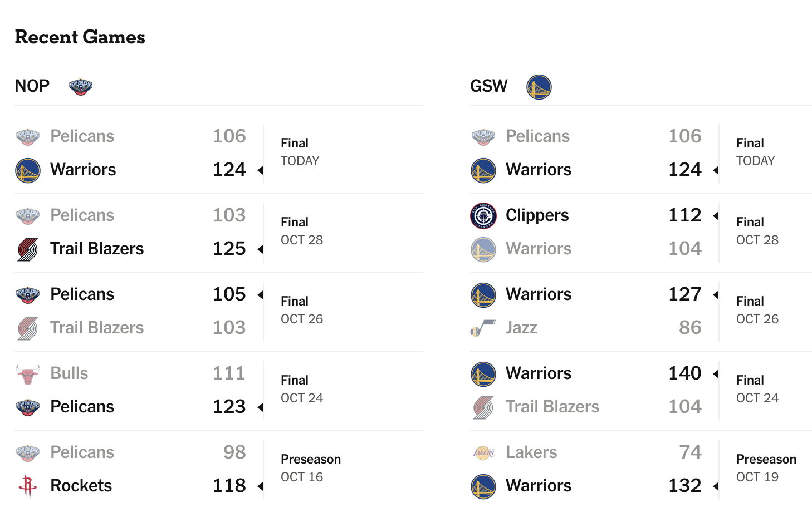Open the Jazz team link
Screen dimensions: 812x532
[x=521, y=328]
